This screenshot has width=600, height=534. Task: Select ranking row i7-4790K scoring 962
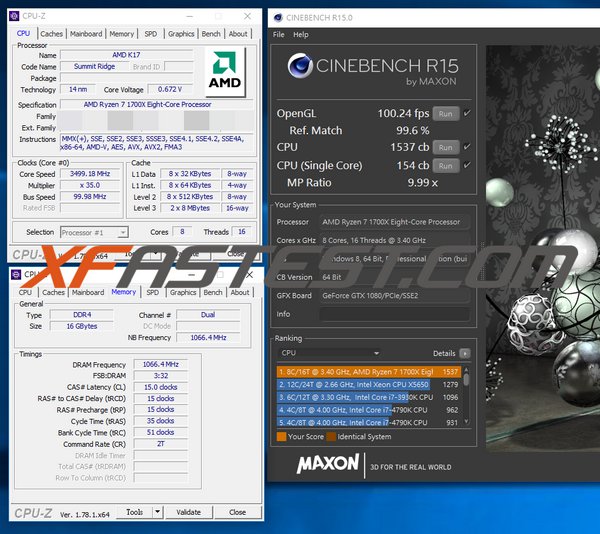point(369,410)
